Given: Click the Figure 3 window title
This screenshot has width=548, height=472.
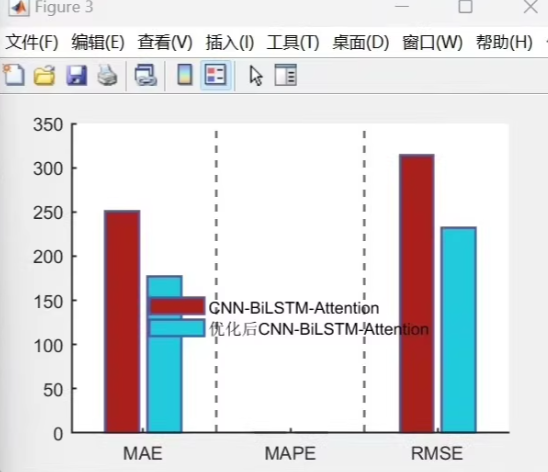Looking at the screenshot, I should coord(64,7).
